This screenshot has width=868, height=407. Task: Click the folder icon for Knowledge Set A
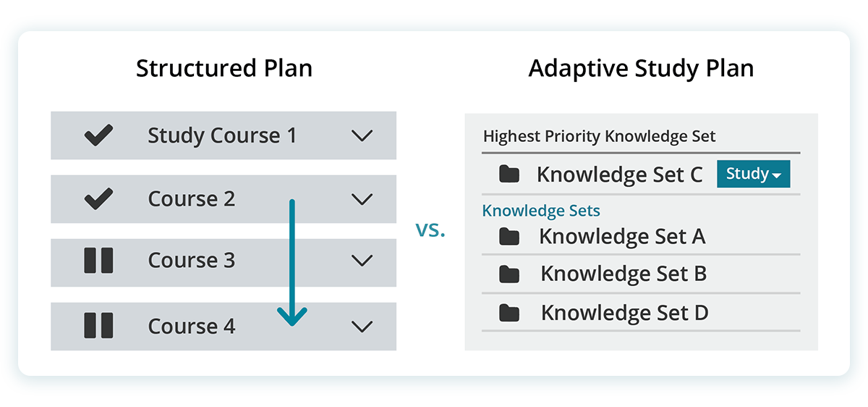509,236
